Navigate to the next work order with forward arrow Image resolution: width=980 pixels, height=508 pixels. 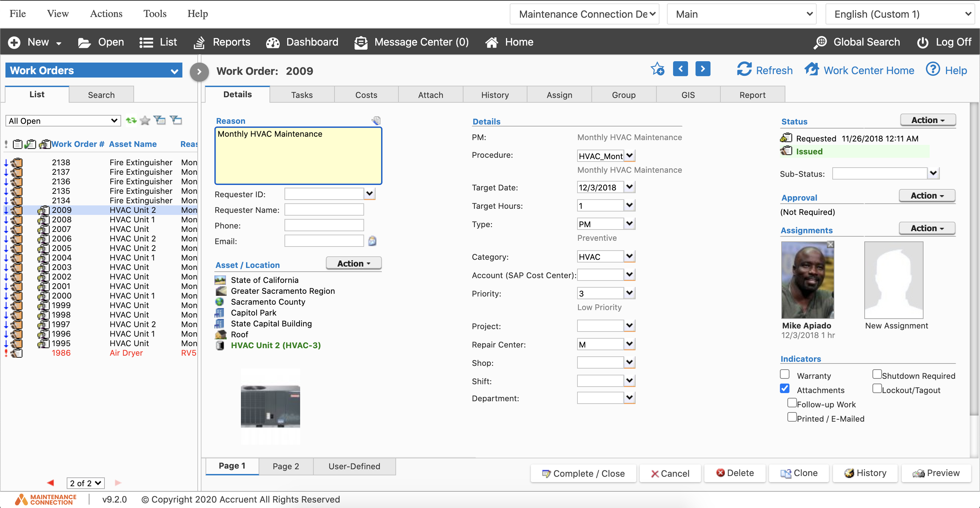[703, 69]
